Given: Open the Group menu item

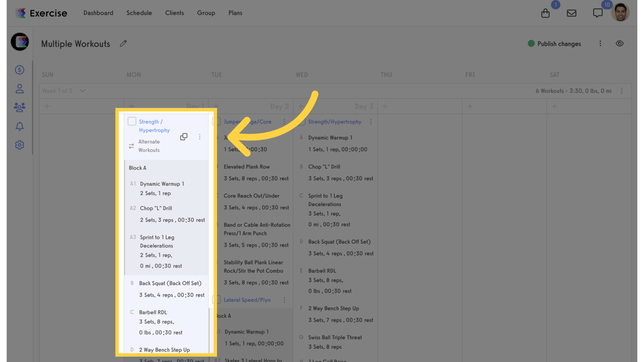Looking at the screenshot, I should tap(206, 13).
